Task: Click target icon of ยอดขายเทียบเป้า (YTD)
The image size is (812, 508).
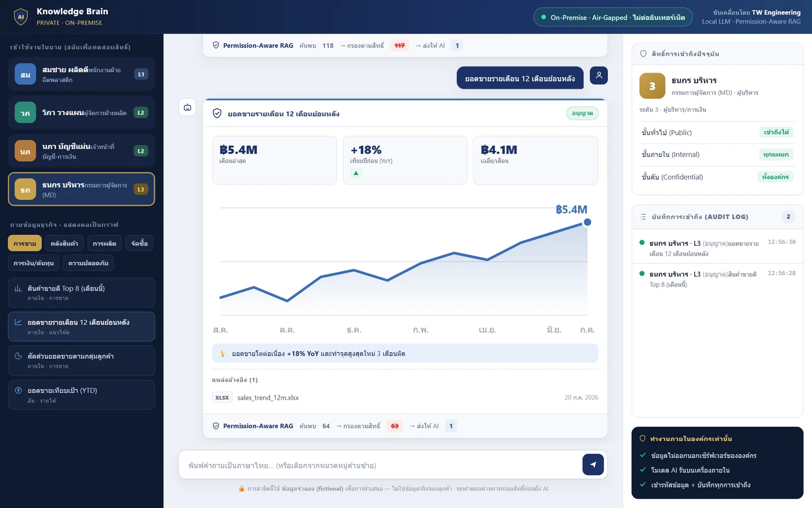Action: (x=18, y=391)
